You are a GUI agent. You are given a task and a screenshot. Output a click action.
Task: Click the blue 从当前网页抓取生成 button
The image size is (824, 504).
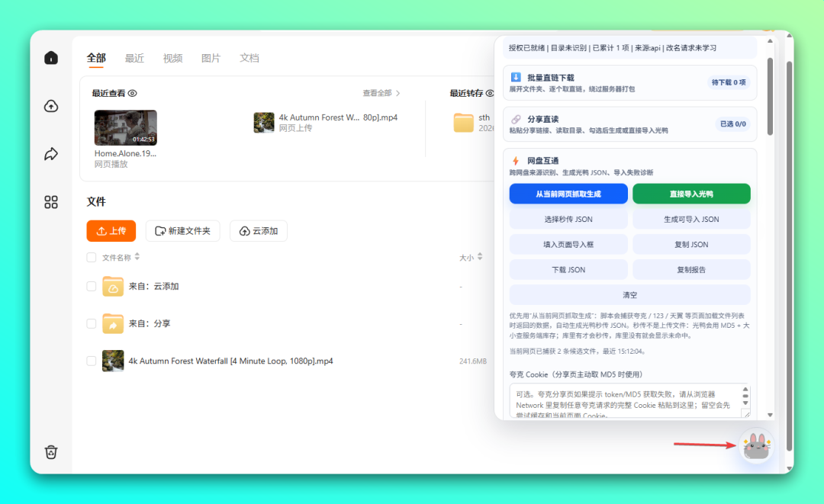click(x=568, y=194)
